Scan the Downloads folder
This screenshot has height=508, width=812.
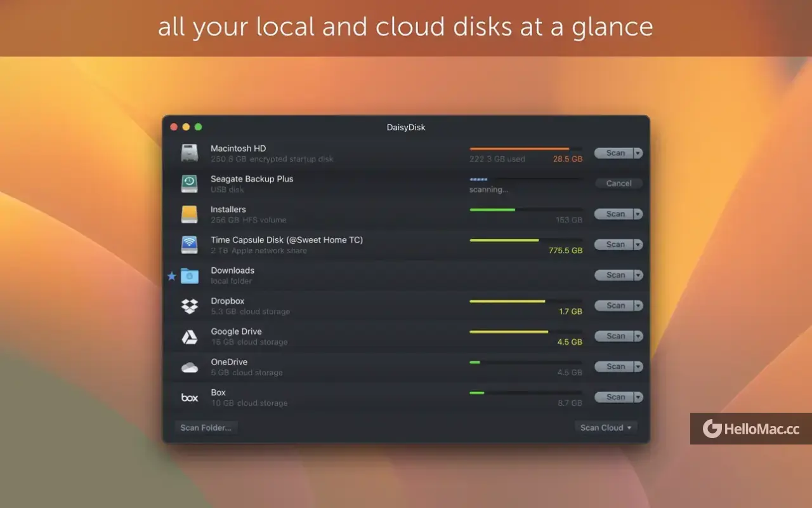pos(614,275)
